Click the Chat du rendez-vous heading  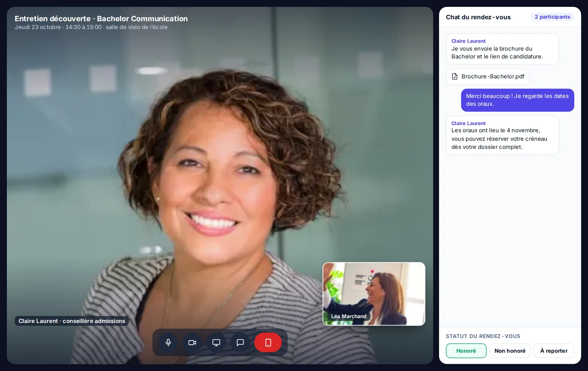pyautogui.click(x=478, y=17)
